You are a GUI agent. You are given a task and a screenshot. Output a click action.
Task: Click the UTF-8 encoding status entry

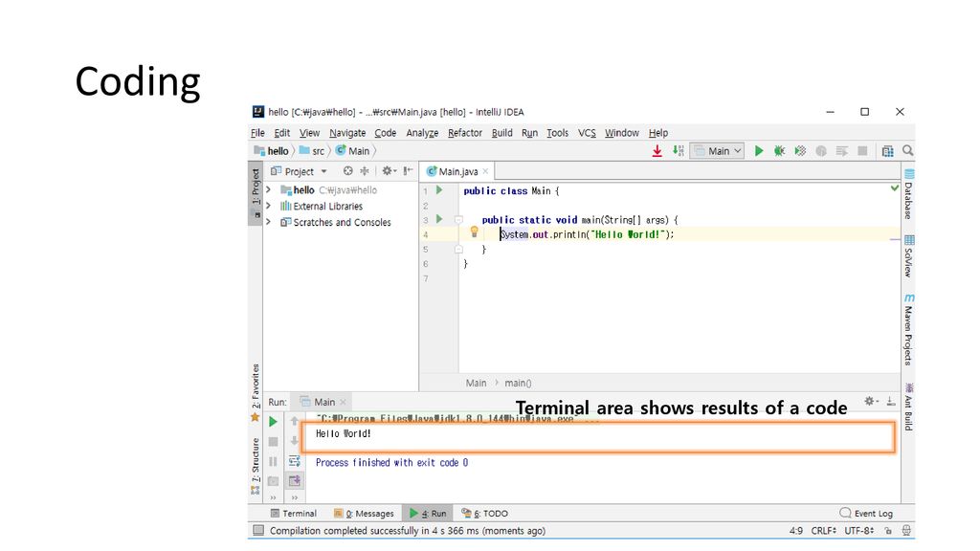(859, 530)
